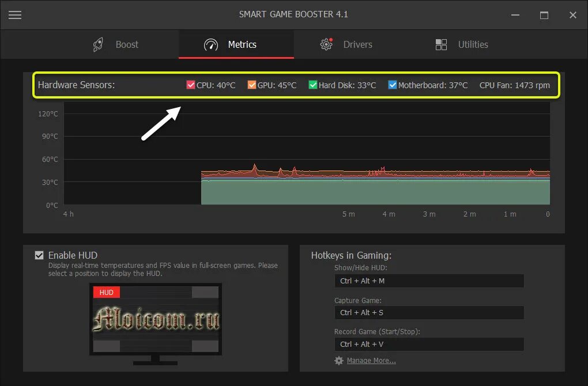Select the top-right HUD position
This screenshot has width=588, height=386.
pos(205,292)
